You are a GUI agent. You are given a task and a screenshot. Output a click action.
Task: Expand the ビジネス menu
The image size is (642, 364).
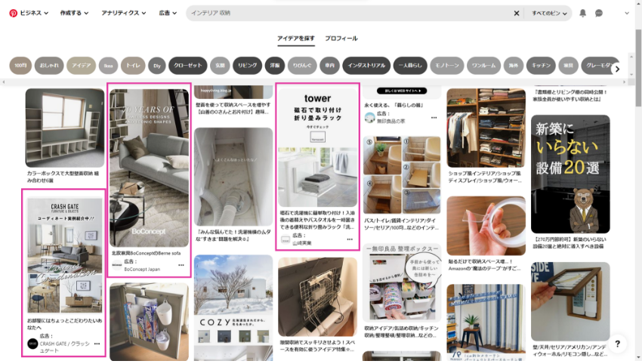click(x=34, y=13)
